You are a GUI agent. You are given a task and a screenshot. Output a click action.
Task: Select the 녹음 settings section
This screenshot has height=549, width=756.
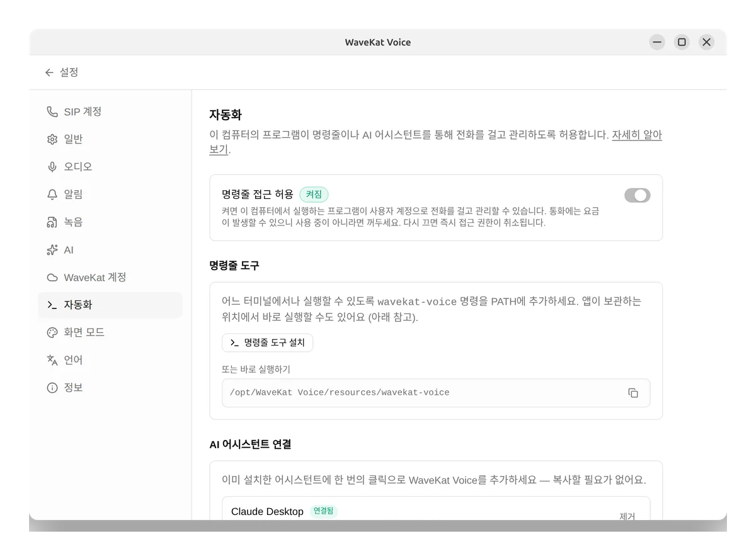pos(110,222)
